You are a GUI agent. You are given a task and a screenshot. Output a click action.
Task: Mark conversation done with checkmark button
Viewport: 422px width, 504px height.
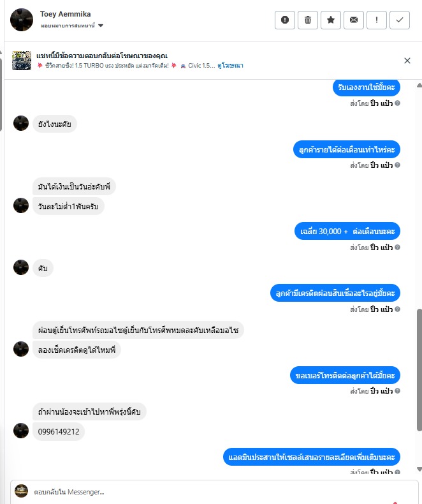(x=400, y=20)
